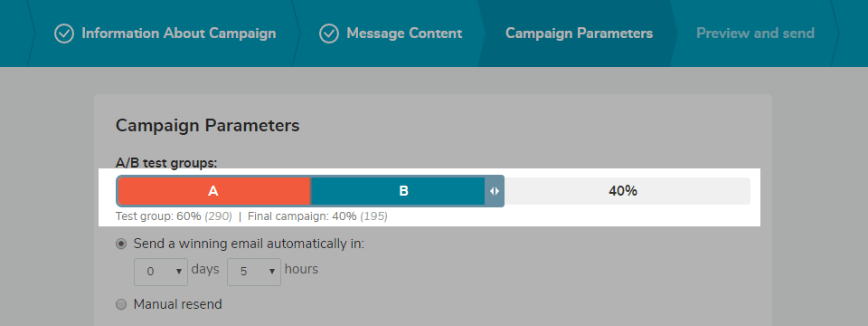Click the days dropdown arrow
This screenshot has height=326, width=868.
coord(179,272)
